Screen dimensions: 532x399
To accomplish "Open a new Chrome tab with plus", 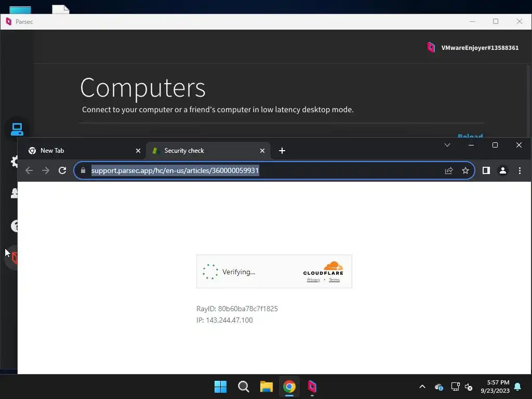I will pos(282,151).
